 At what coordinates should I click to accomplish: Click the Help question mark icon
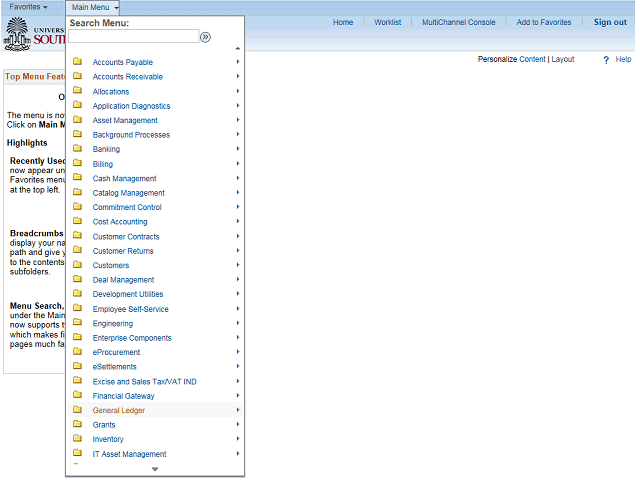pyautogui.click(x=606, y=60)
